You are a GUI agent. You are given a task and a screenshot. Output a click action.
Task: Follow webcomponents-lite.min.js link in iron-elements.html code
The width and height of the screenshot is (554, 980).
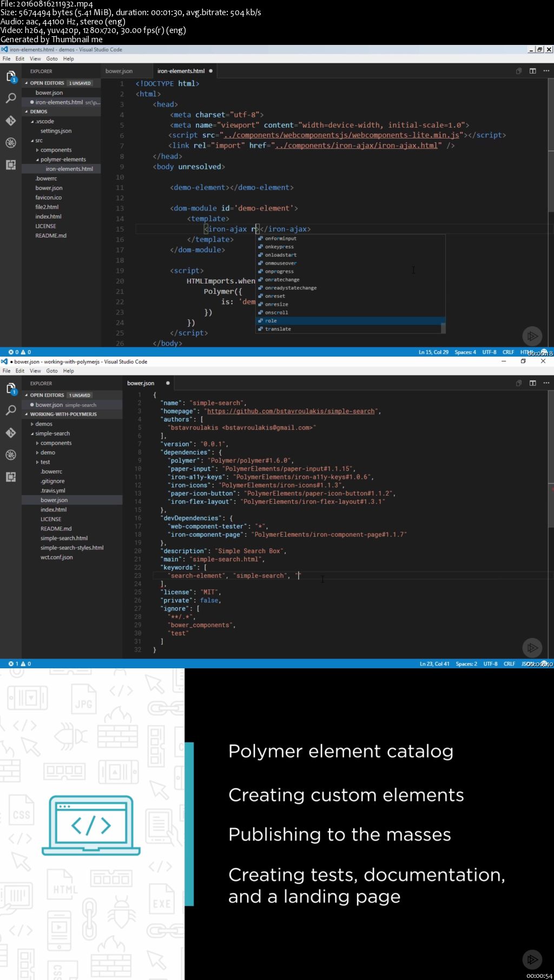tap(341, 135)
